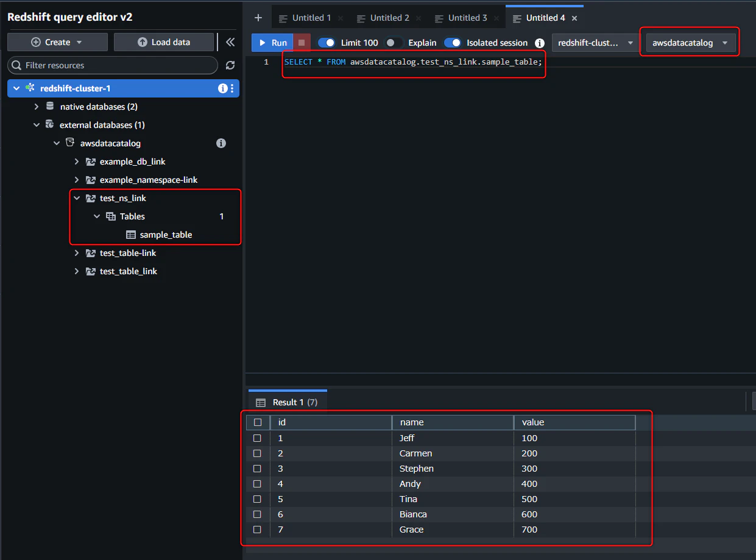Open redshift-cluster-1 kebab menu
Image resolution: width=756 pixels, height=560 pixels.
coord(232,88)
